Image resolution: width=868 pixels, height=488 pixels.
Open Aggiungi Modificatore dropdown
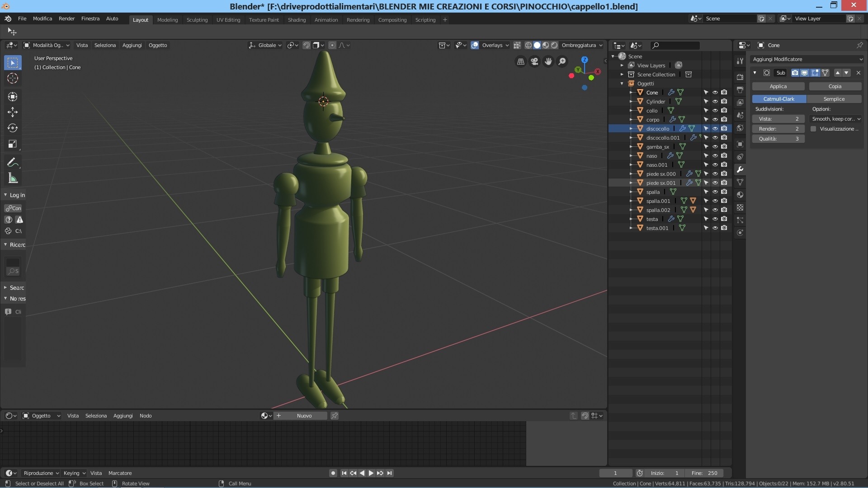click(807, 59)
